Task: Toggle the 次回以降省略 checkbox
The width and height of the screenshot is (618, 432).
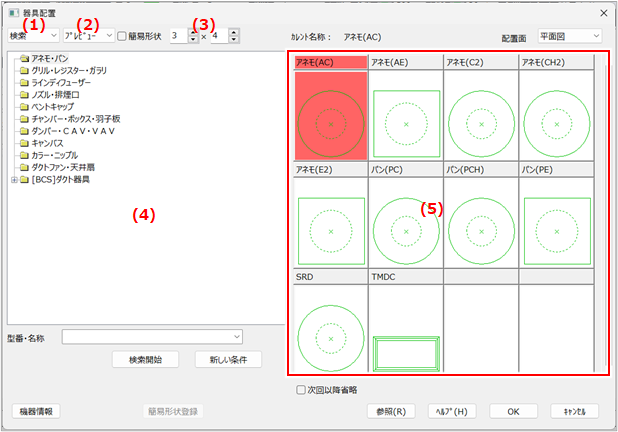Action: [301, 390]
